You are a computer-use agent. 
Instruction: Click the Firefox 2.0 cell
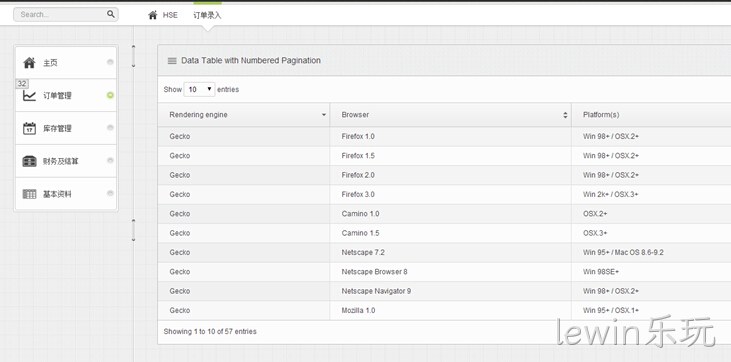(x=450, y=175)
